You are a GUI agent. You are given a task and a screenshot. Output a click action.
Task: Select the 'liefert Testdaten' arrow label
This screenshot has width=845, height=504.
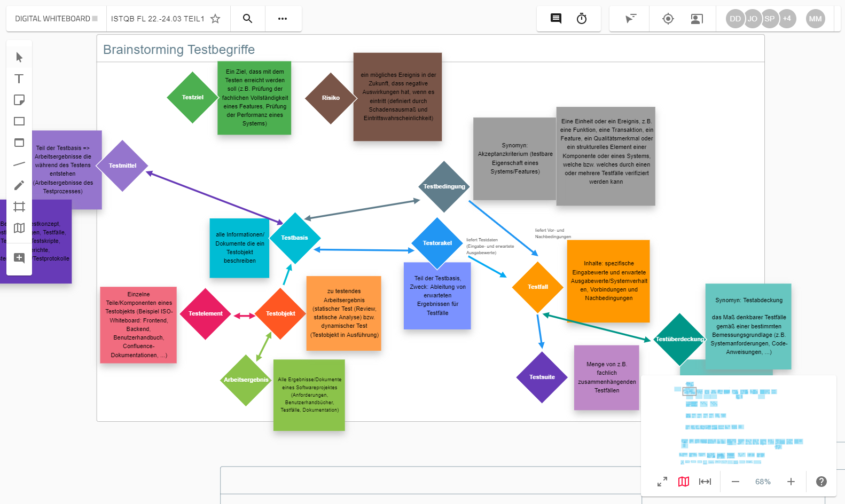[x=490, y=246]
